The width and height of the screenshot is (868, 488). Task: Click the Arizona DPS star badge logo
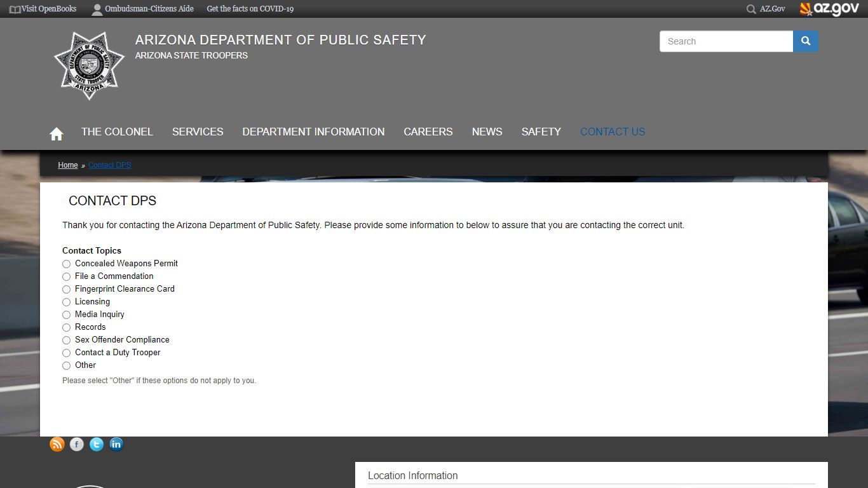(x=89, y=66)
